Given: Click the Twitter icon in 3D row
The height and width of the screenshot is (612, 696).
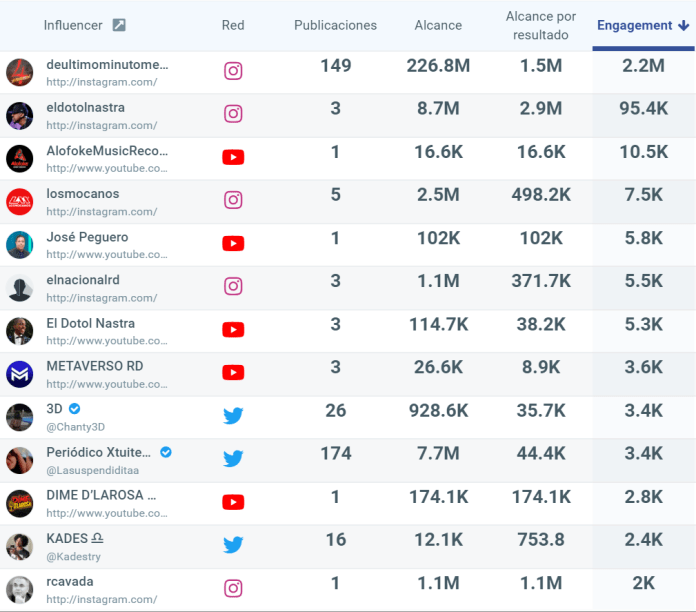Looking at the screenshot, I should [x=233, y=416].
